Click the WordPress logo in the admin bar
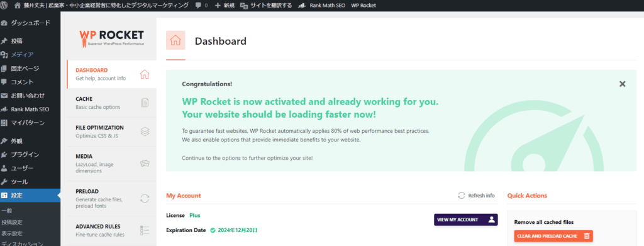 4,5
